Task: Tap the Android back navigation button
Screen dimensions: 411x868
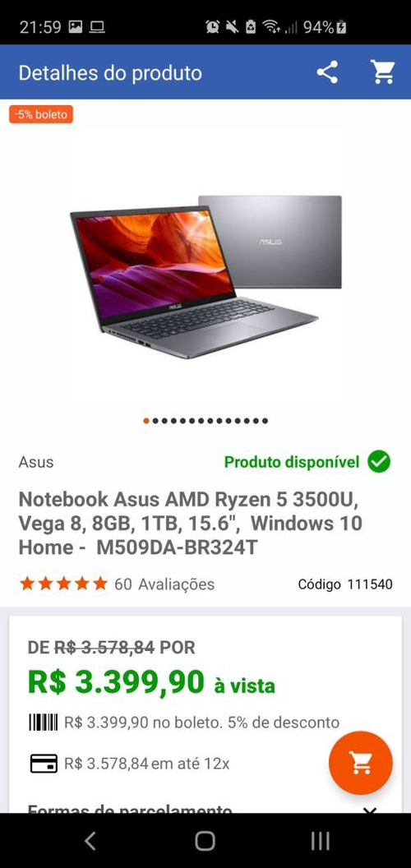Action: (x=90, y=841)
